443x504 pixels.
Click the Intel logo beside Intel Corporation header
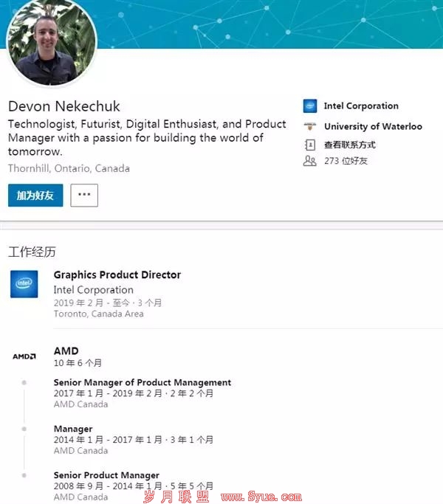coord(310,106)
